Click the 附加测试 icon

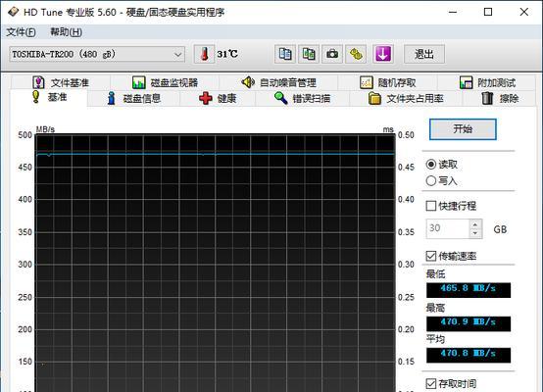click(x=466, y=82)
